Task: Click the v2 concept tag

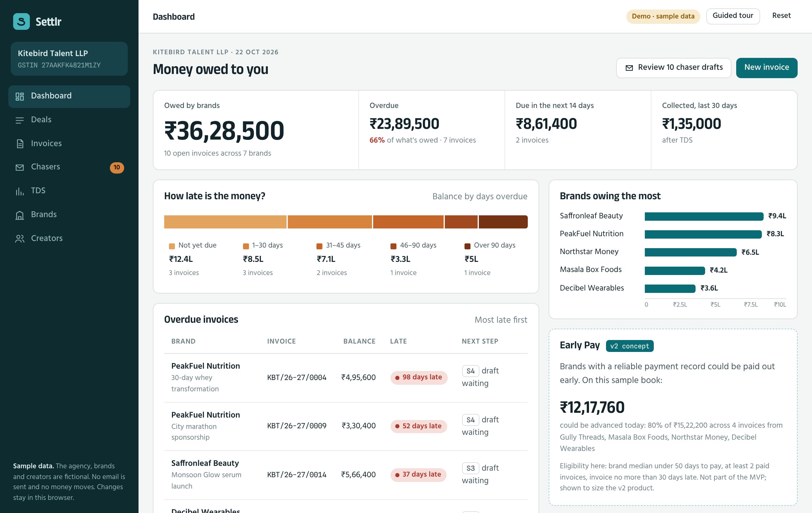Action: pos(630,346)
